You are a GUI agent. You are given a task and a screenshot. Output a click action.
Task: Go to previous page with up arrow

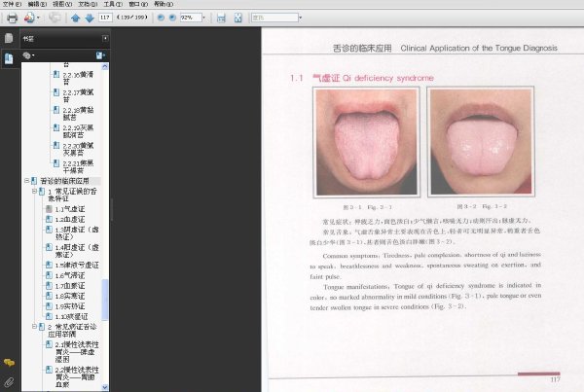[x=76, y=18]
